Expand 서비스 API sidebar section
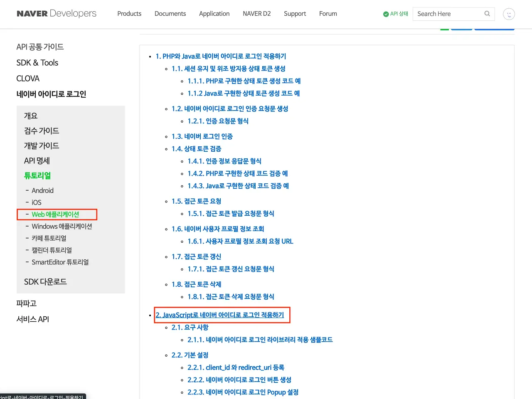Screen dimensions: 532x399 32,319
